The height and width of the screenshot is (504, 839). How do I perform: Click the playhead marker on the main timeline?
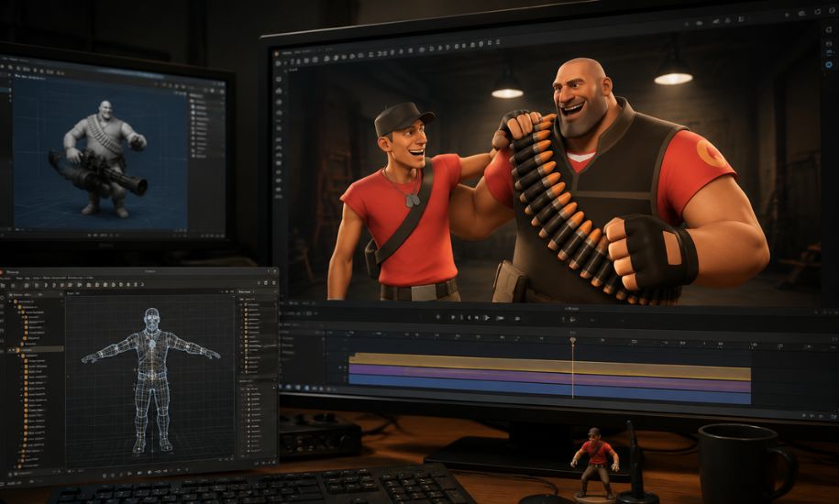pos(572,341)
